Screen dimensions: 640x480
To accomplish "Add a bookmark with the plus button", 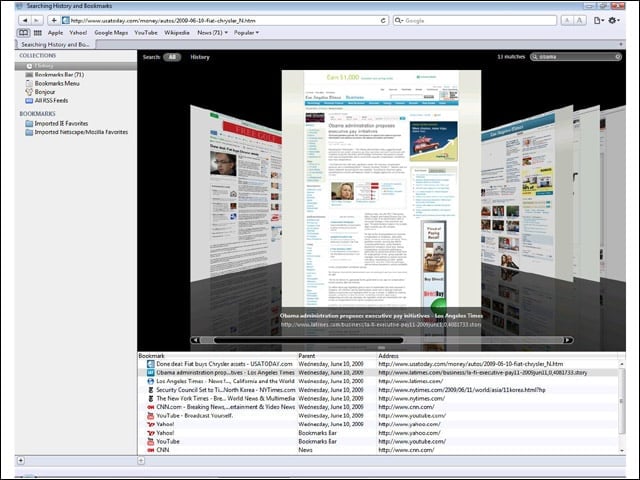I will [53, 20].
